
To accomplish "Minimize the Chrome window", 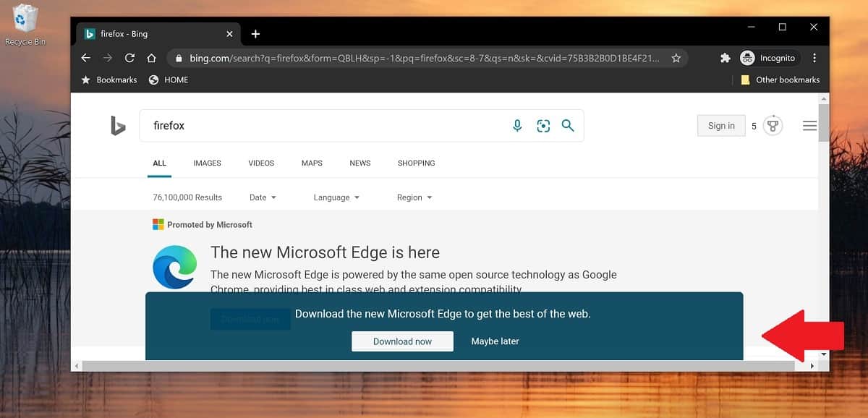I will coord(750,27).
